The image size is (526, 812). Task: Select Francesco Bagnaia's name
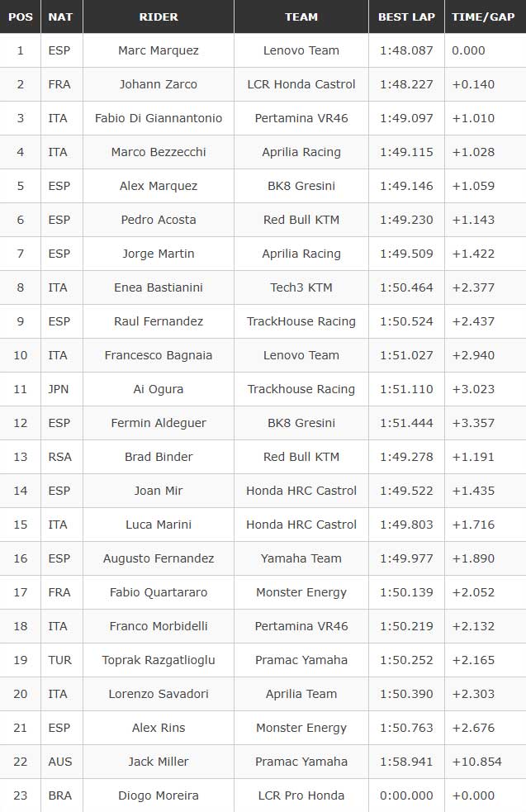coord(158,355)
